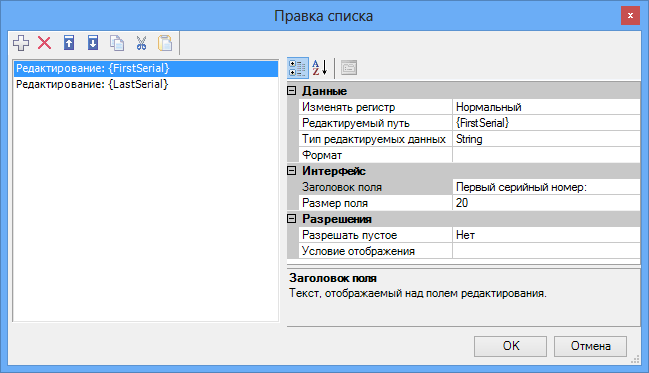Select list row Редактирование: {LastSerial}

[x=146, y=84]
